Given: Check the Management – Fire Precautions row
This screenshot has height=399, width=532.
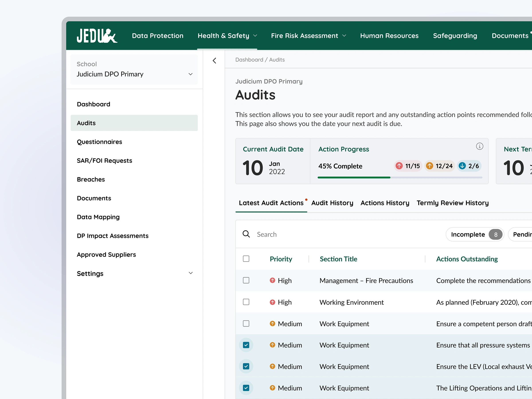Looking at the screenshot, I should tap(246, 280).
